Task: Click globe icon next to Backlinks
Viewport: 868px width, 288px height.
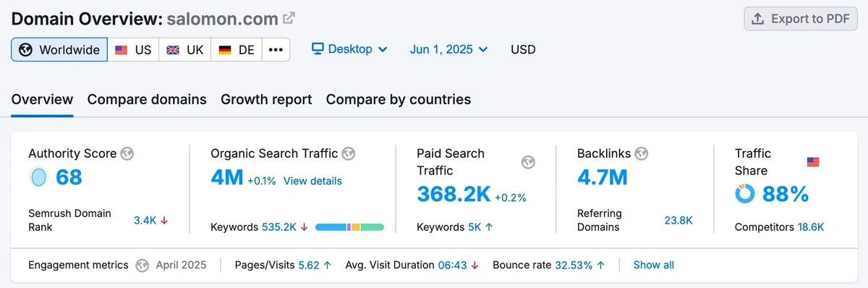Action: (642, 153)
